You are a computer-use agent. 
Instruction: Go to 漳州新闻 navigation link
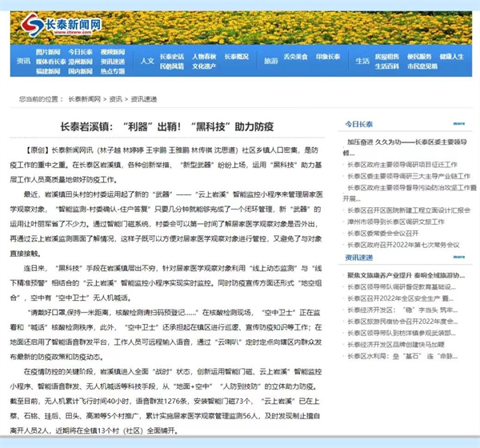(x=80, y=62)
